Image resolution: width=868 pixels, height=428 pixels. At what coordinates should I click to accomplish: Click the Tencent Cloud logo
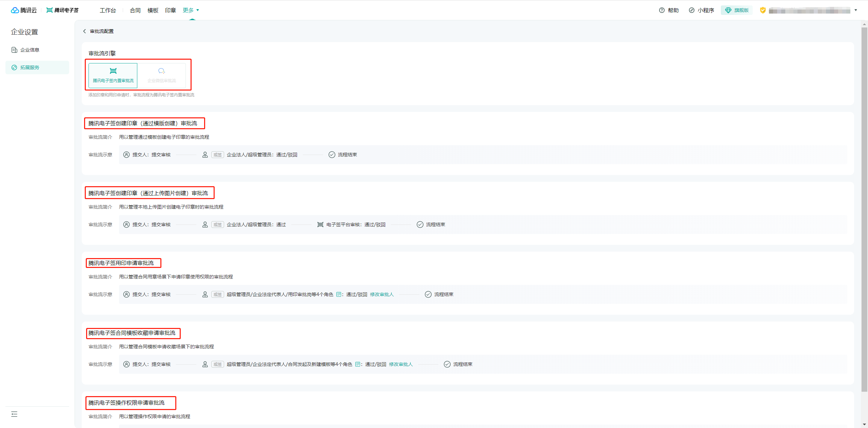(x=24, y=10)
